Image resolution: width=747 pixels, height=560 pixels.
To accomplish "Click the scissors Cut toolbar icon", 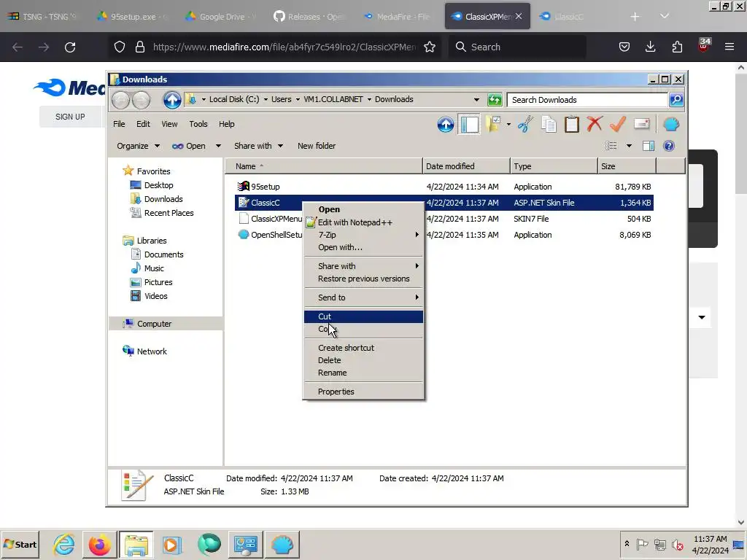I will (525, 125).
